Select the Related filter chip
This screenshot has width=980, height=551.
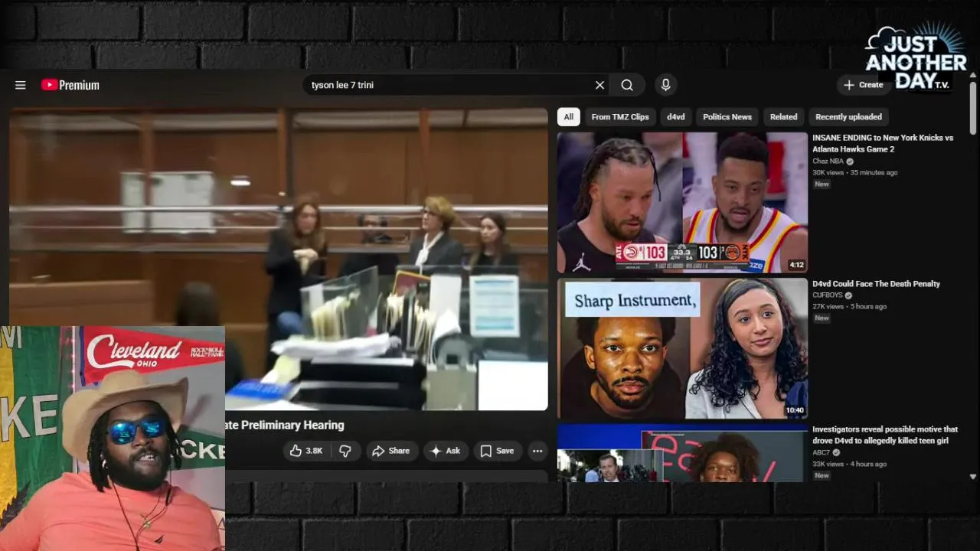(783, 117)
